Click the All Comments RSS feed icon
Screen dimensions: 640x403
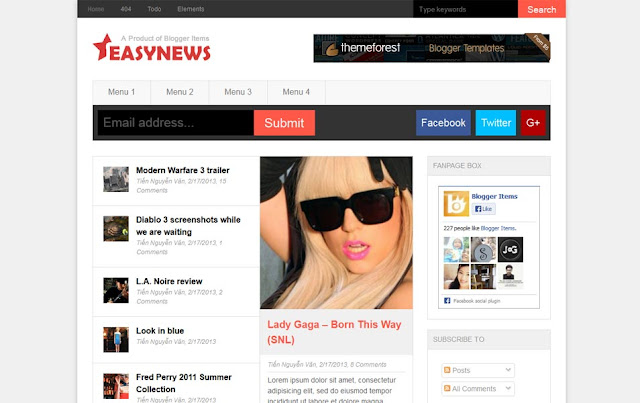pyautogui.click(x=447, y=388)
